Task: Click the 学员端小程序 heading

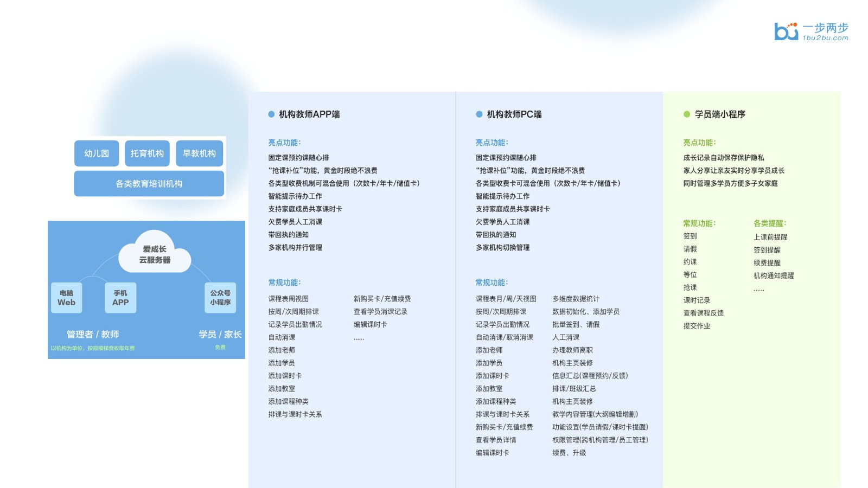Action: [720, 114]
